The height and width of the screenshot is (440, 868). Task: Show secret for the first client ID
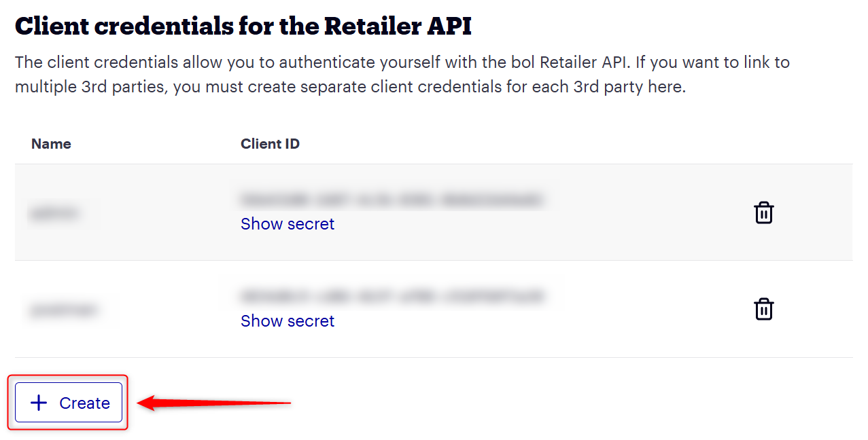point(288,224)
